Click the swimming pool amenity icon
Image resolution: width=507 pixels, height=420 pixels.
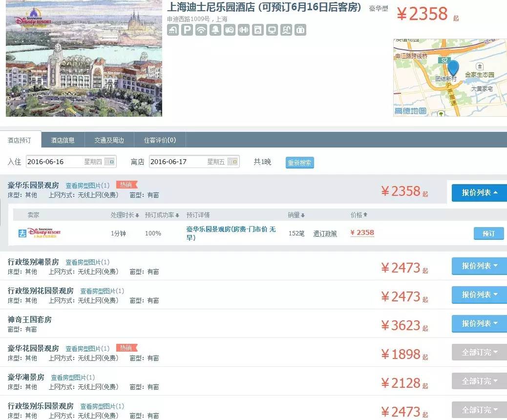click(x=286, y=30)
